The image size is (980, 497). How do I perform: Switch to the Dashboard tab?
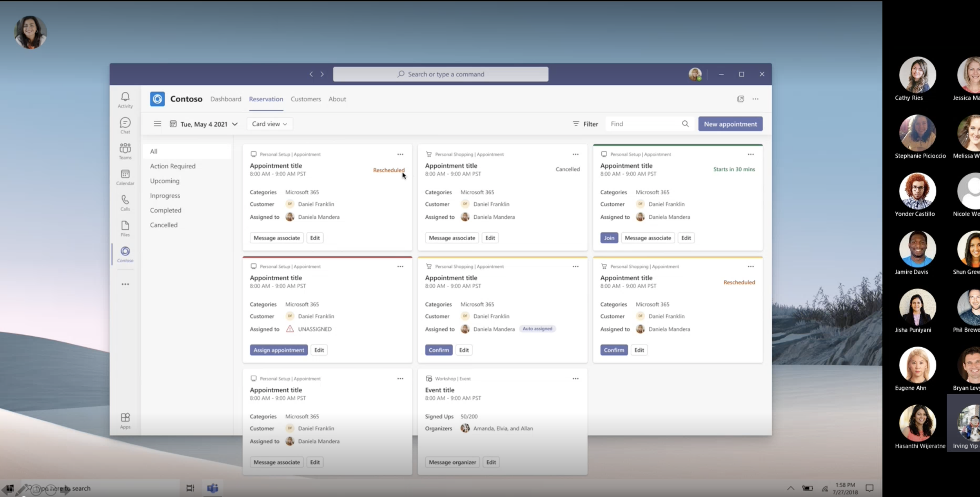226,99
